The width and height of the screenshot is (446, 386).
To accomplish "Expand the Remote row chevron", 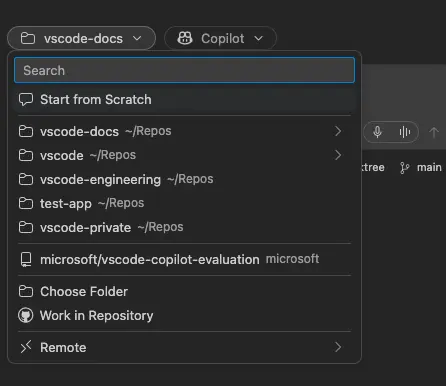I will coord(338,347).
